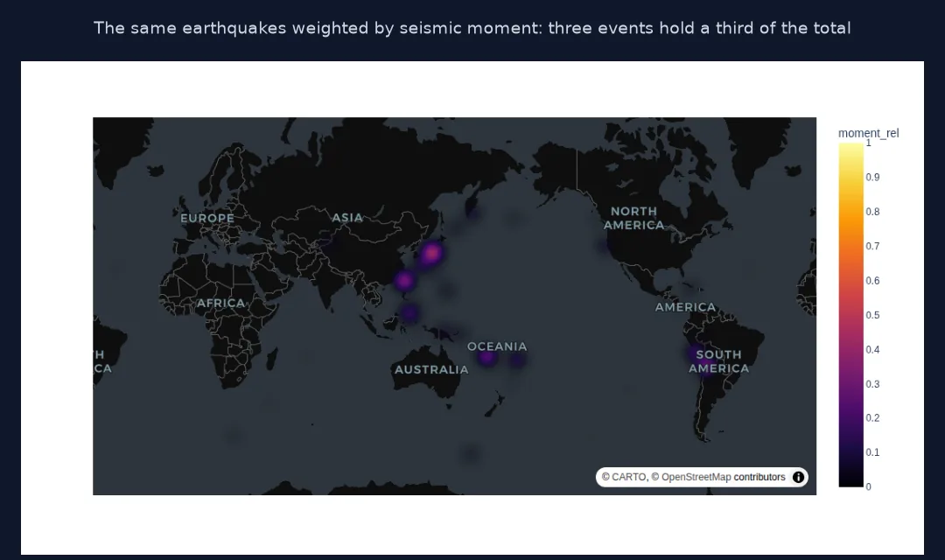Click the word contributors in the attribution
The width and height of the screenshot is (945, 560).
pyautogui.click(x=759, y=477)
